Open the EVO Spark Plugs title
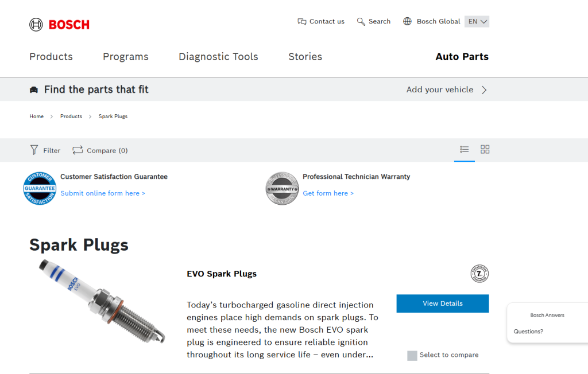This screenshot has width=588, height=374. point(222,274)
